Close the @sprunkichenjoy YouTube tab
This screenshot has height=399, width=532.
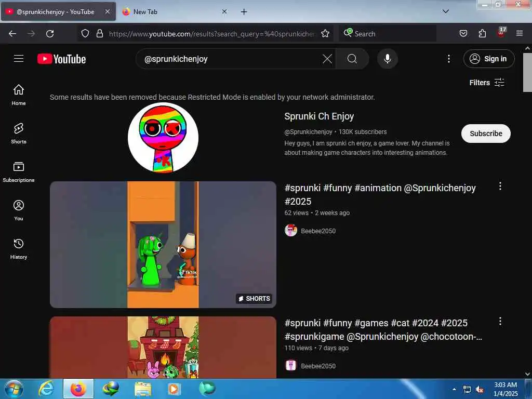[x=107, y=11]
